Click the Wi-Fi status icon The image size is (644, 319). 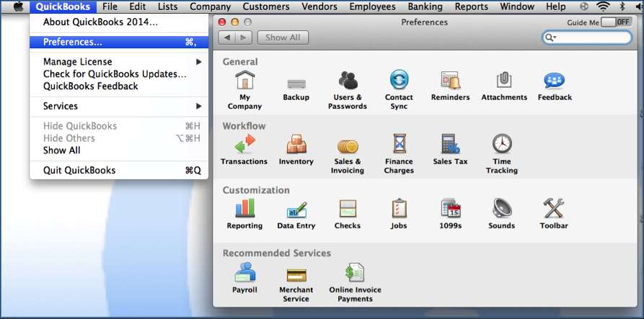(604, 6)
